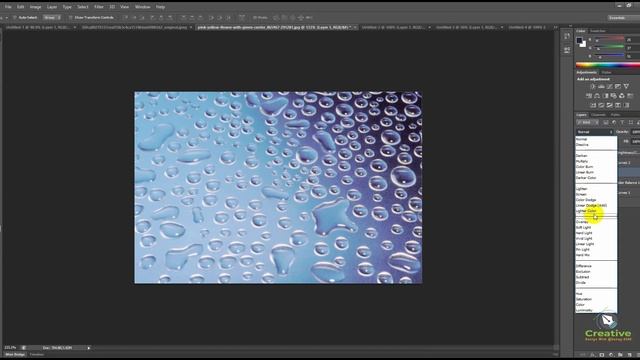
Task: Switch to the Styles tab
Action: coord(607,72)
